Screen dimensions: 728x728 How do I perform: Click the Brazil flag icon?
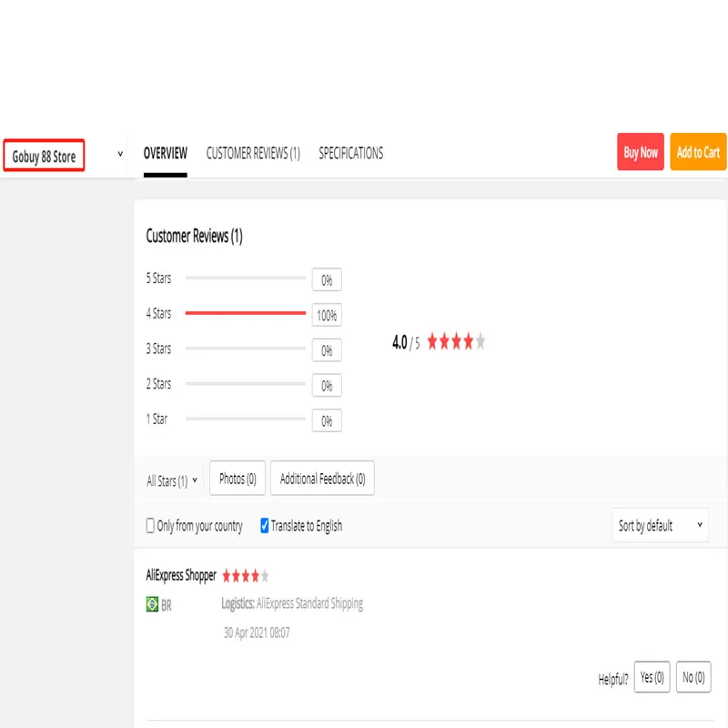(152, 604)
